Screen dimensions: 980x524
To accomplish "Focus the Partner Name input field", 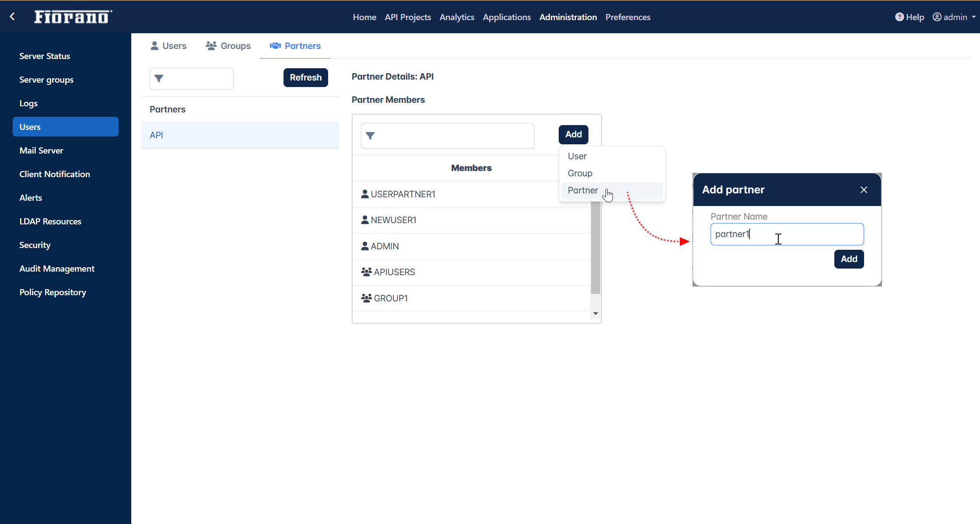I will 787,234.
